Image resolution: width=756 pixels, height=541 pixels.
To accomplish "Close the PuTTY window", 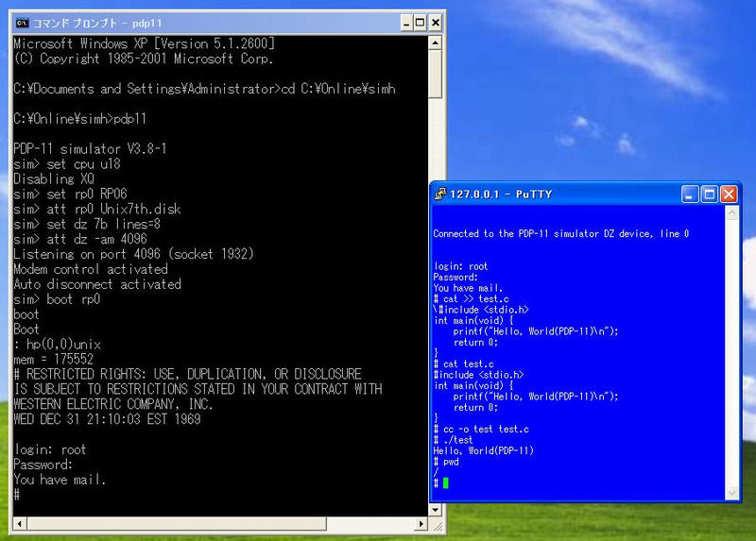I will (x=729, y=194).
